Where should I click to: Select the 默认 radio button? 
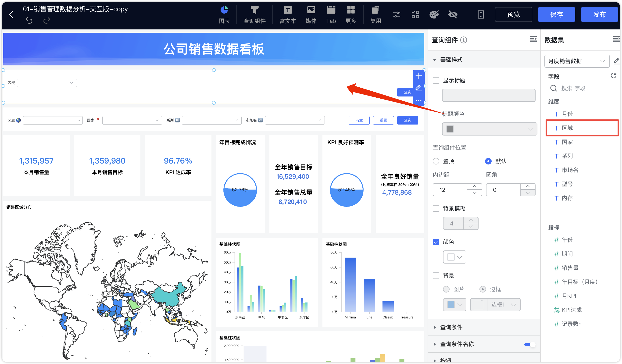tap(488, 161)
